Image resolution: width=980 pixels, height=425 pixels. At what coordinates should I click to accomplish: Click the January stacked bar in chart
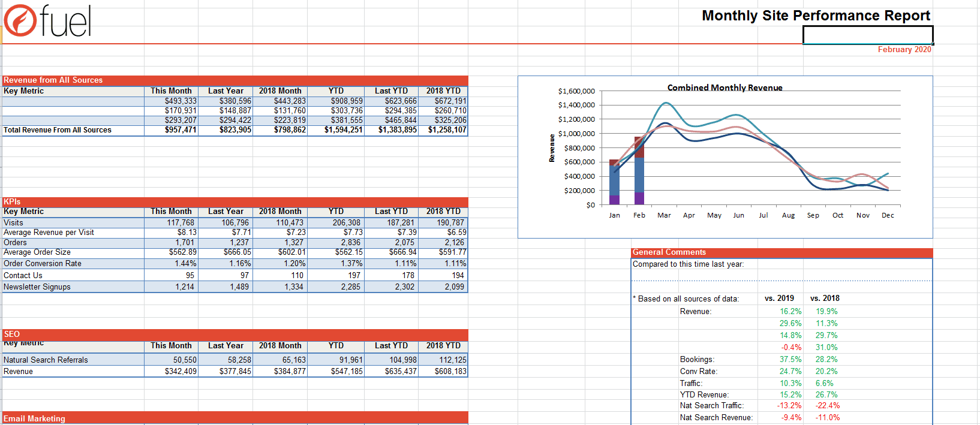[614, 182]
